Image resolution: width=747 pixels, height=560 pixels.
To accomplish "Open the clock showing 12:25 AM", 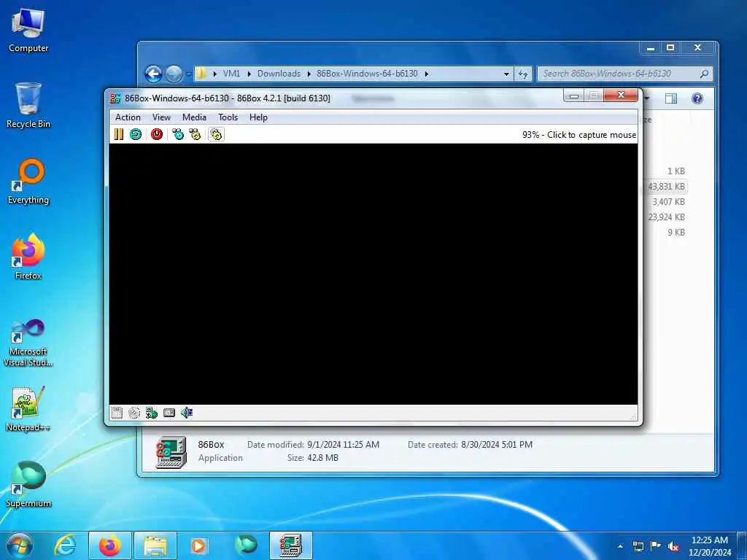I will [710, 546].
